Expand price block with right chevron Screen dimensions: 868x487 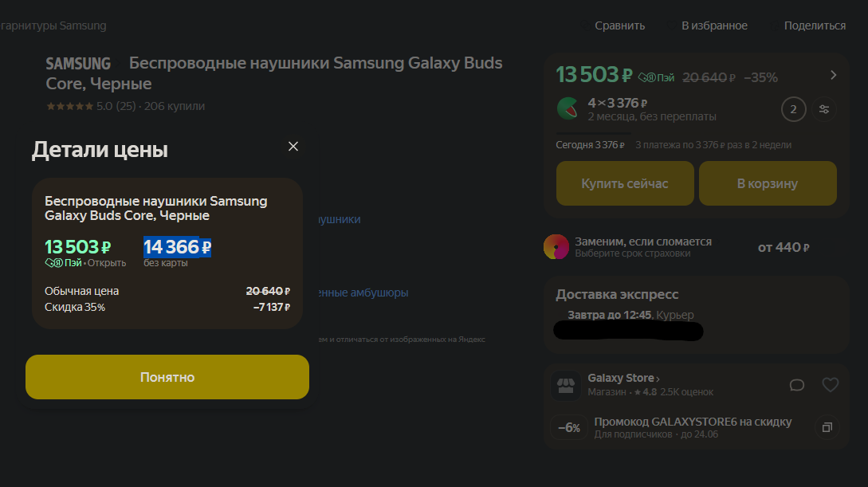833,75
